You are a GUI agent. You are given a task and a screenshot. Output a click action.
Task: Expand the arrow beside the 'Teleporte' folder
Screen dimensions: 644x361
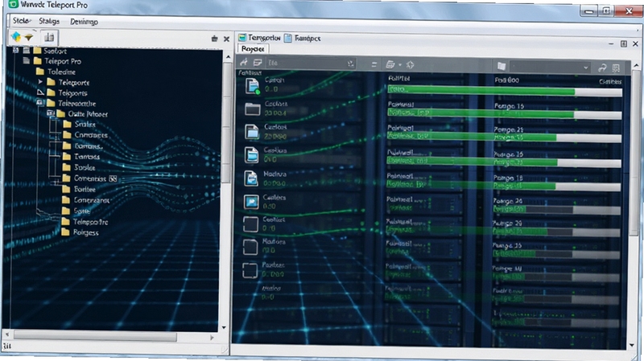point(40,82)
